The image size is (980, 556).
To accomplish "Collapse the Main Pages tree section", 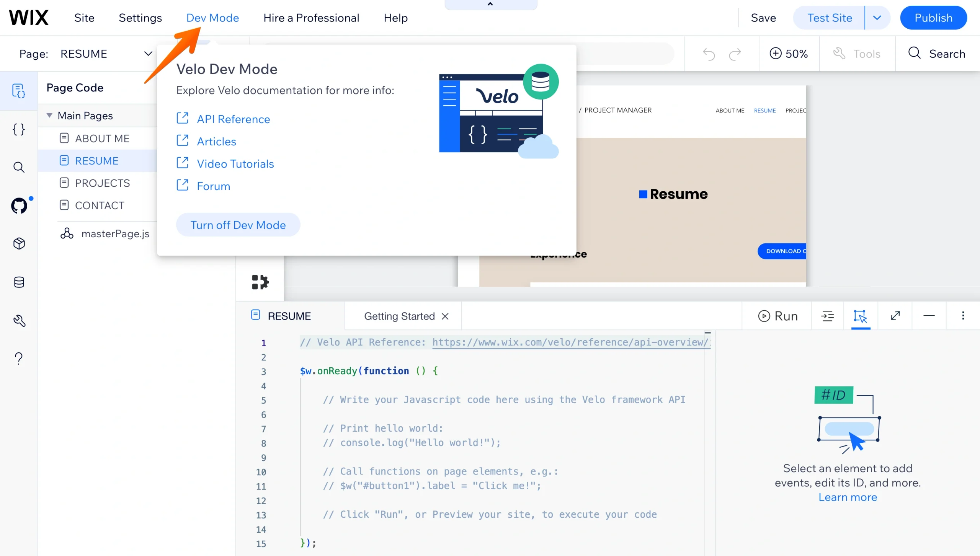I will [x=49, y=115].
